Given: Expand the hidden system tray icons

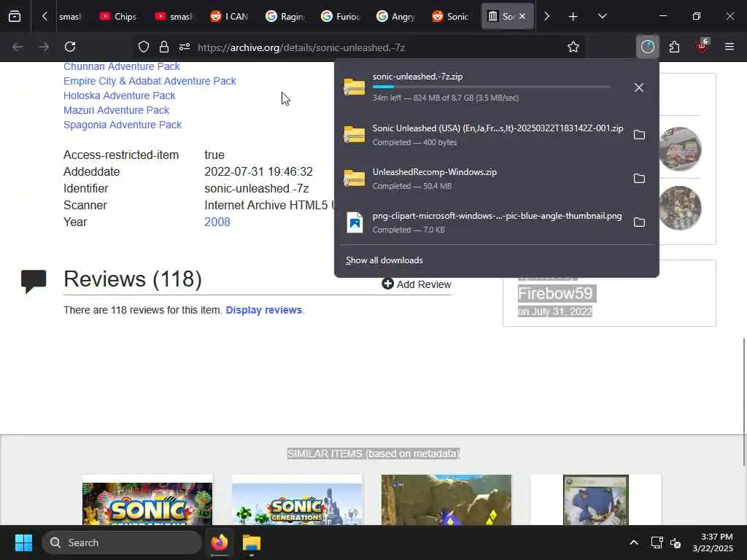Looking at the screenshot, I should [634, 542].
